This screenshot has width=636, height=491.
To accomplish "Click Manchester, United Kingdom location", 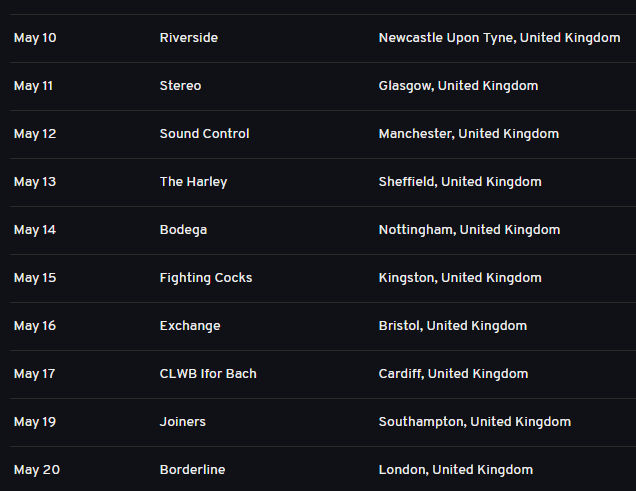I will 468,134.
